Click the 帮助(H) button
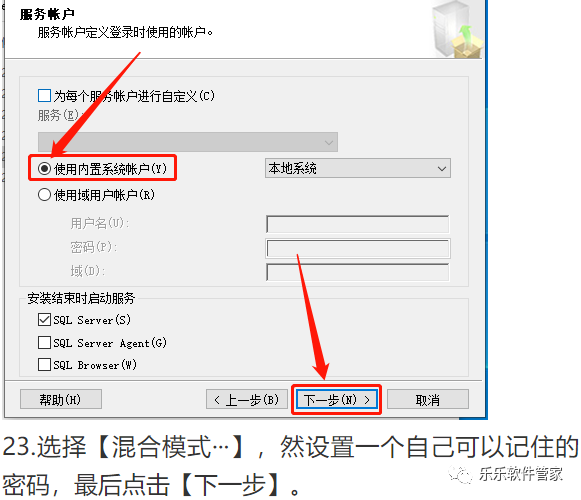The width and height of the screenshot is (581, 500). 61,399
